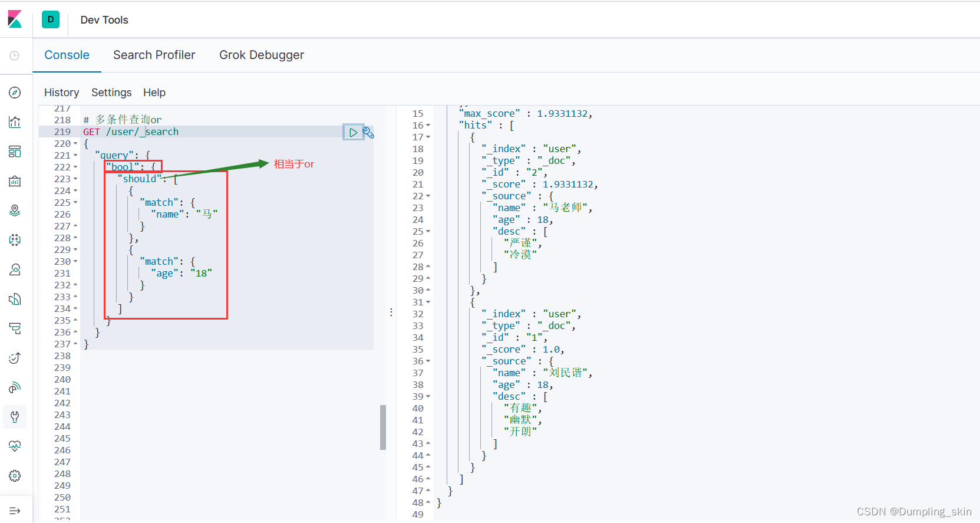Collapse the hits array at output line 16
This screenshot has width=980, height=523.
tap(428, 126)
